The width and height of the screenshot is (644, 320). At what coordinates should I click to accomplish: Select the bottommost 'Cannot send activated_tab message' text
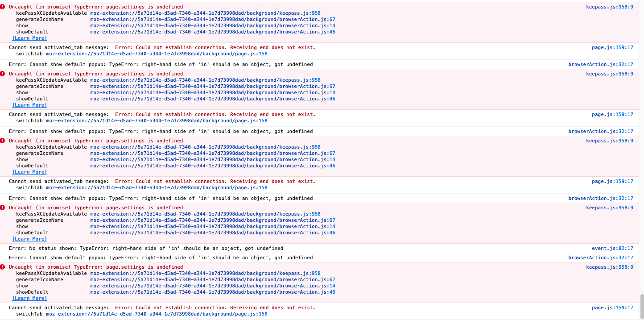[x=58, y=308]
